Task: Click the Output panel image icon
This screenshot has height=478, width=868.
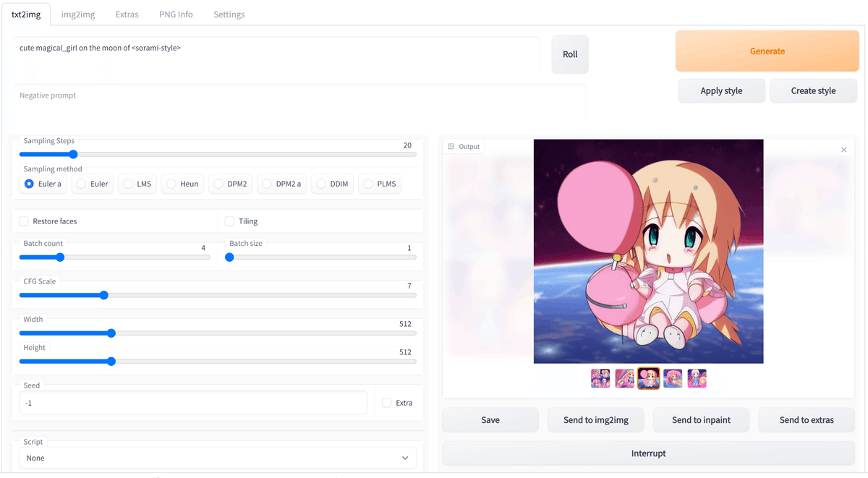Action: coord(451,147)
